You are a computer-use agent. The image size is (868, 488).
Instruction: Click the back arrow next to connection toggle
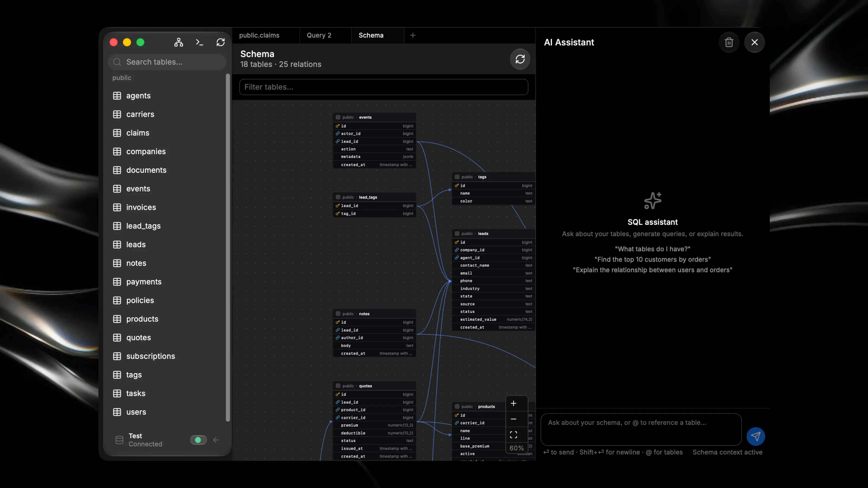pyautogui.click(x=216, y=440)
